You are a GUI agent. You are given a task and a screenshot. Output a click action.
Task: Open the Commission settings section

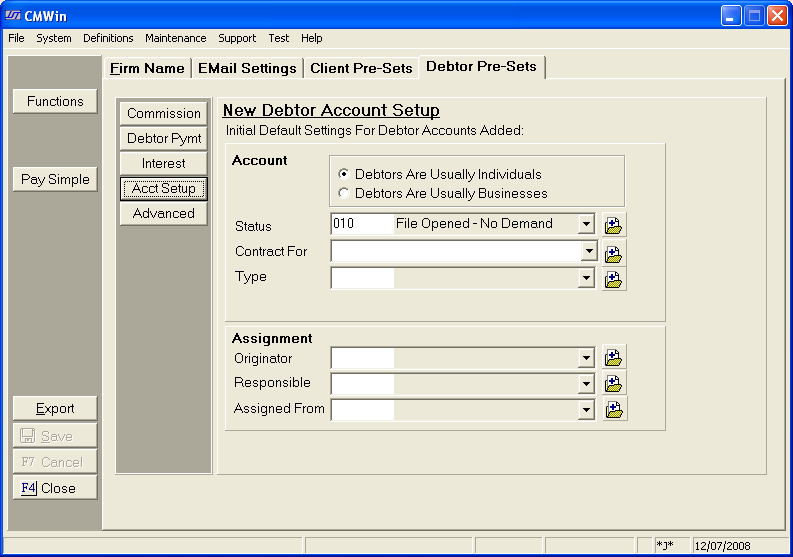click(164, 114)
